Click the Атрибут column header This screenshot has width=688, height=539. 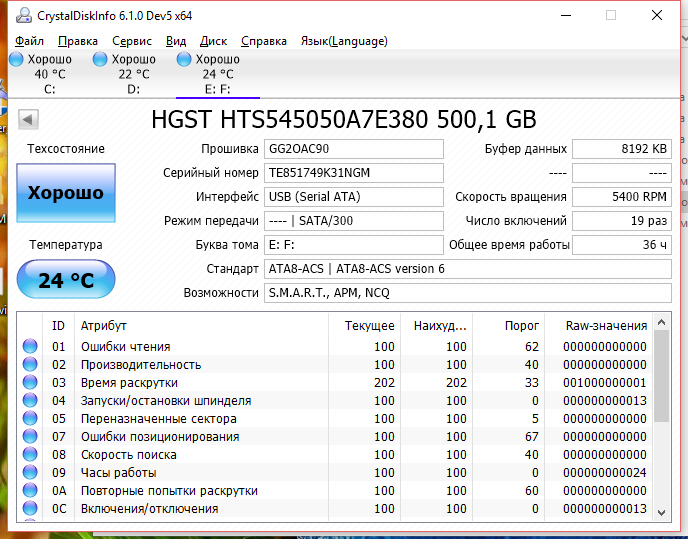[201, 326]
